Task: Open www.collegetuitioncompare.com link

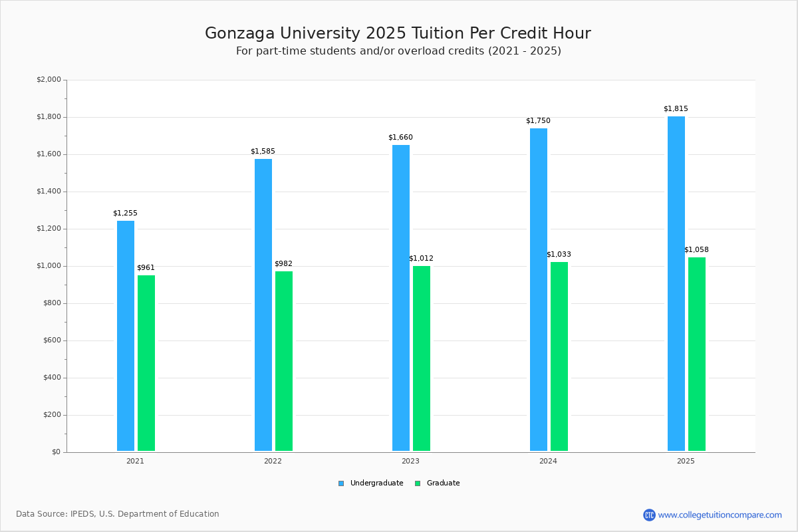Action: point(720,515)
